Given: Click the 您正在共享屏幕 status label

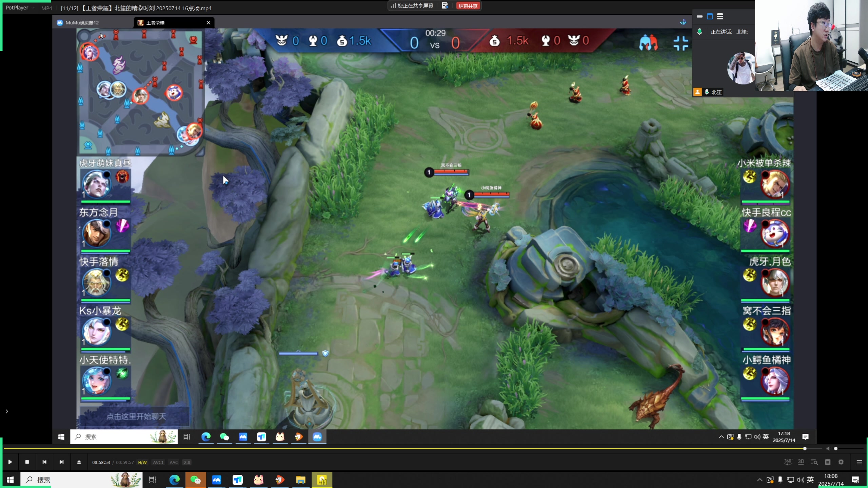Looking at the screenshot, I should click(415, 6).
